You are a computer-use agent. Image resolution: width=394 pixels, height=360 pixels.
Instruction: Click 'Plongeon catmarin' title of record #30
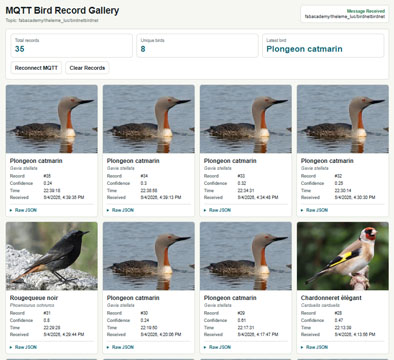click(133, 298)
